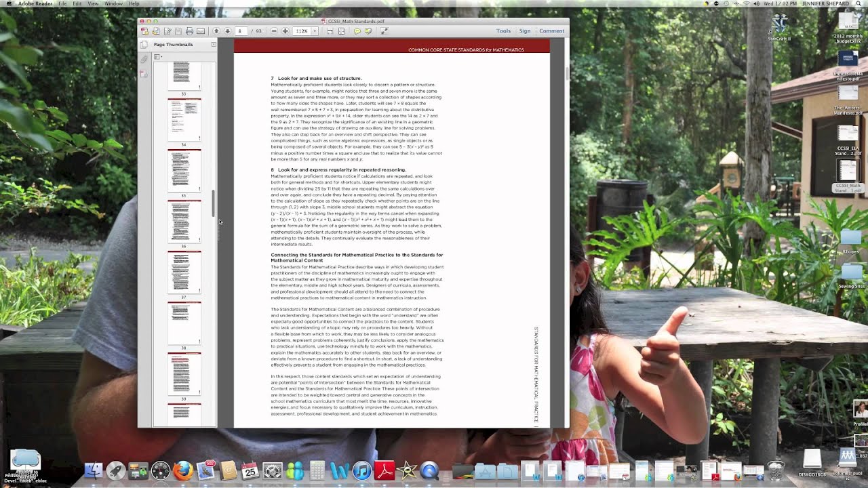Click JENNIFER SHEPARD user menu
This screenshot has width=868, height=488.
pyautogui.click(x=826, y=3)
